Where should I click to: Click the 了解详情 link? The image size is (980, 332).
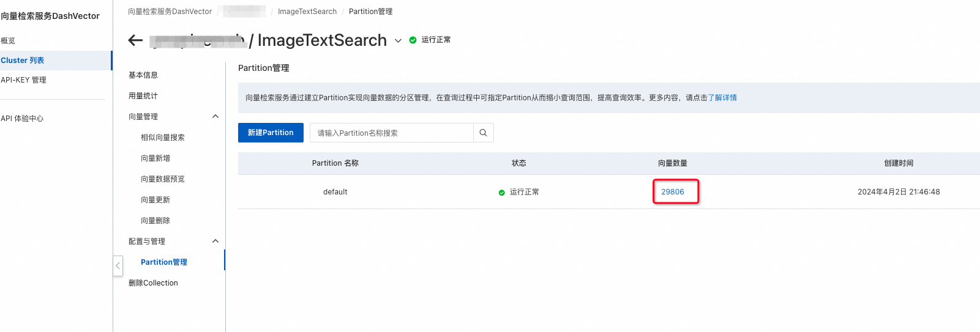click(722, 97)
